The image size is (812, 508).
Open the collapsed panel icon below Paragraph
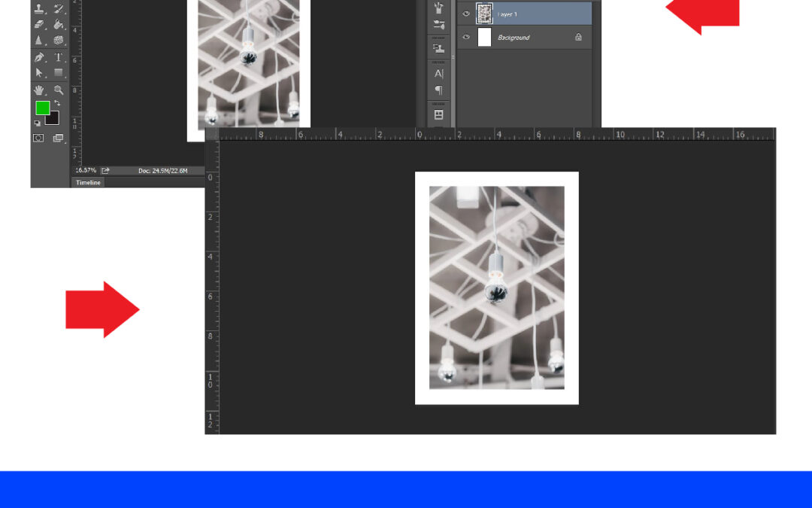[438, 114]
